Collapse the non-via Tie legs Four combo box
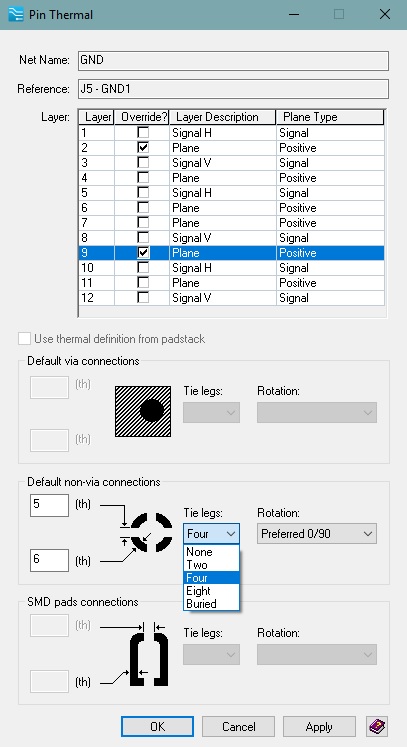Screen dimensions: 407x747 (x=211, y=534)
